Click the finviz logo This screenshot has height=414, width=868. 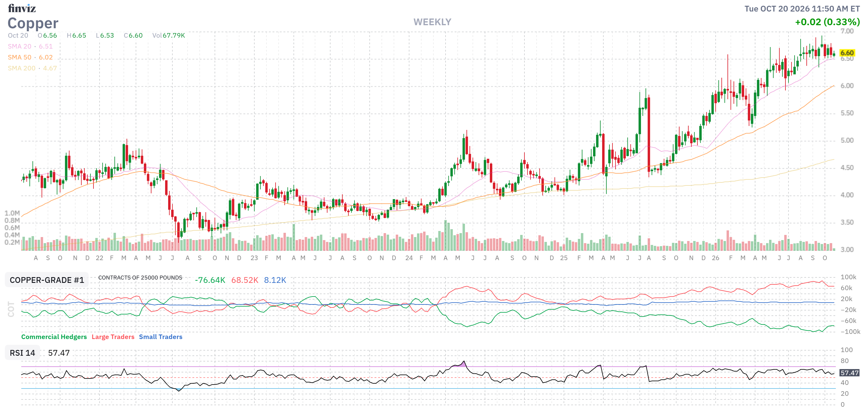click(22, 8)
